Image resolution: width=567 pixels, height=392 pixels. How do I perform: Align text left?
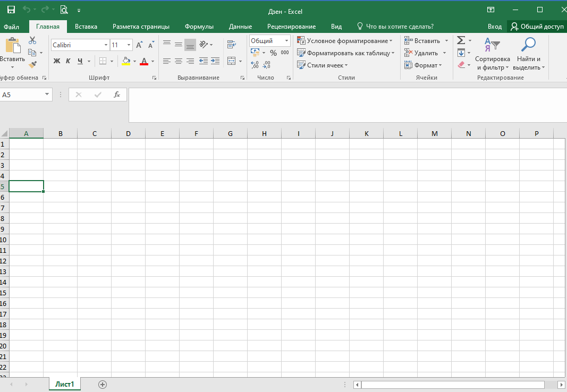click(167, 61)
